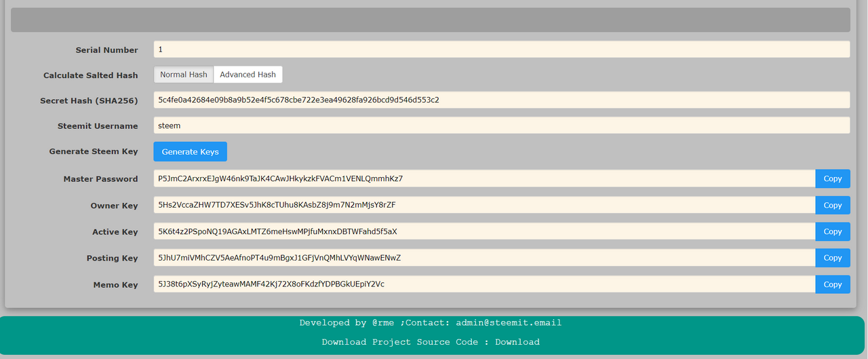Screen dimensions: 868x359
Task: Click the Steemit Username field
Action: (x=502, y=126)
